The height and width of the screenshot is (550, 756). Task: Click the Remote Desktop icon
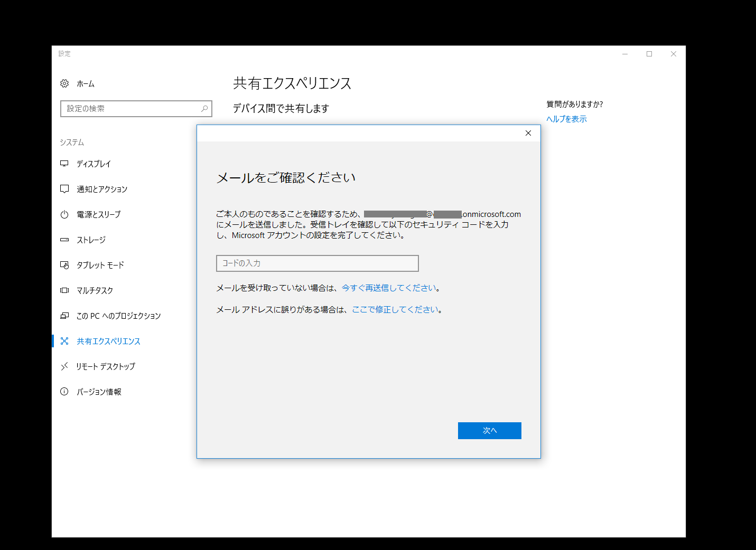[x=64, y=366]
